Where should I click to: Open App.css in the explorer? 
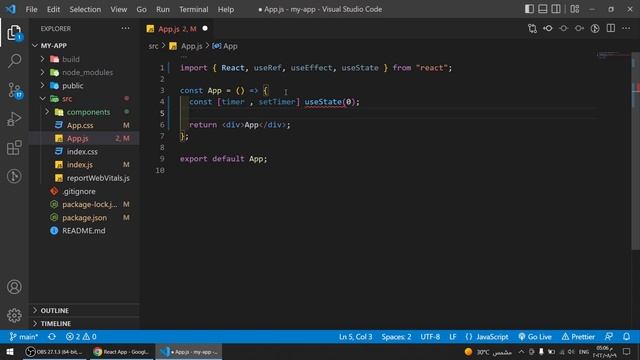point(84,125)
